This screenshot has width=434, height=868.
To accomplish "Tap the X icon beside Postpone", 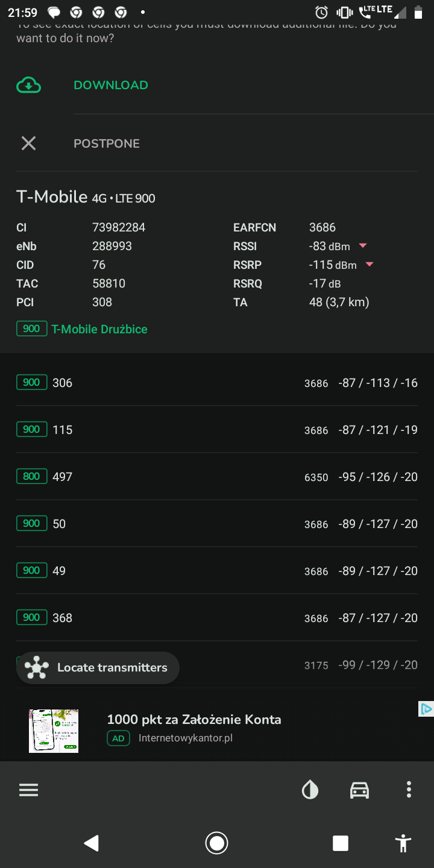I will (x=28, y=143).
